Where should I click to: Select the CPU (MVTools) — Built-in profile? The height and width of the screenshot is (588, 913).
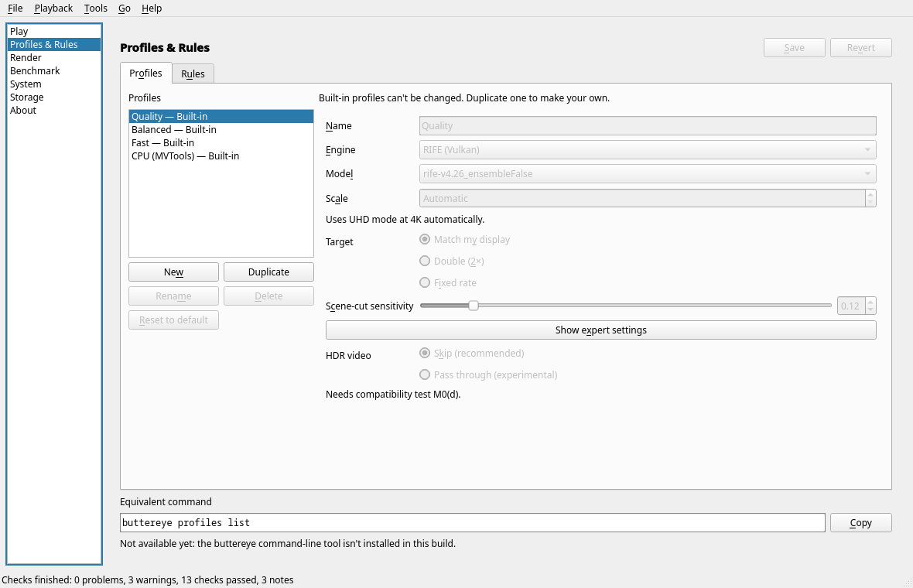tap(221, 156)
